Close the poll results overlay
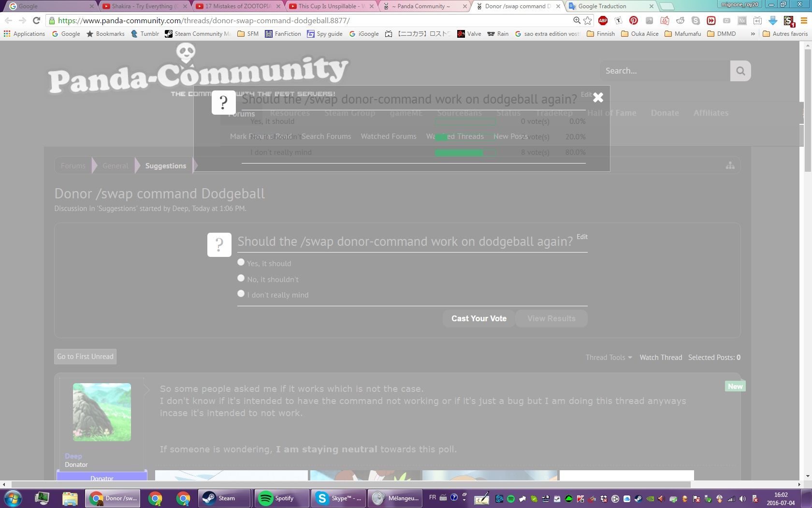812x508 pixels. pyautogui.click(x=598, y=98)
